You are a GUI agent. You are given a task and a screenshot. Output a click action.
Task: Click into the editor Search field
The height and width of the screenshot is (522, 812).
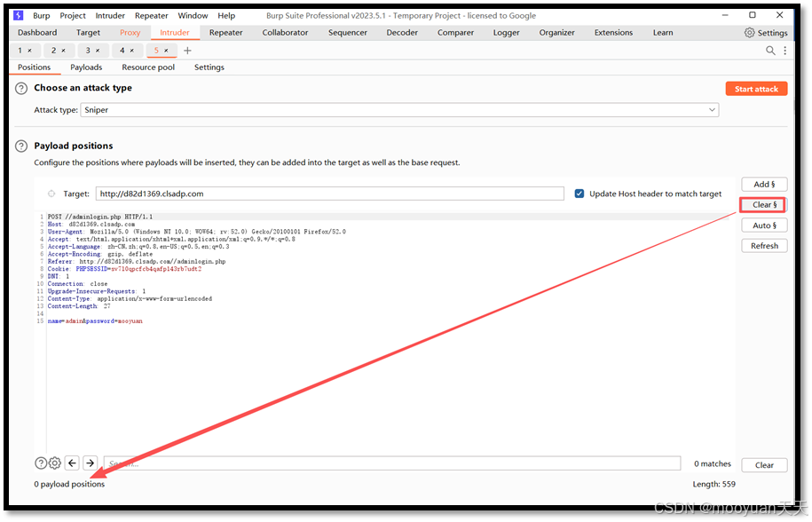coord(392,463)
